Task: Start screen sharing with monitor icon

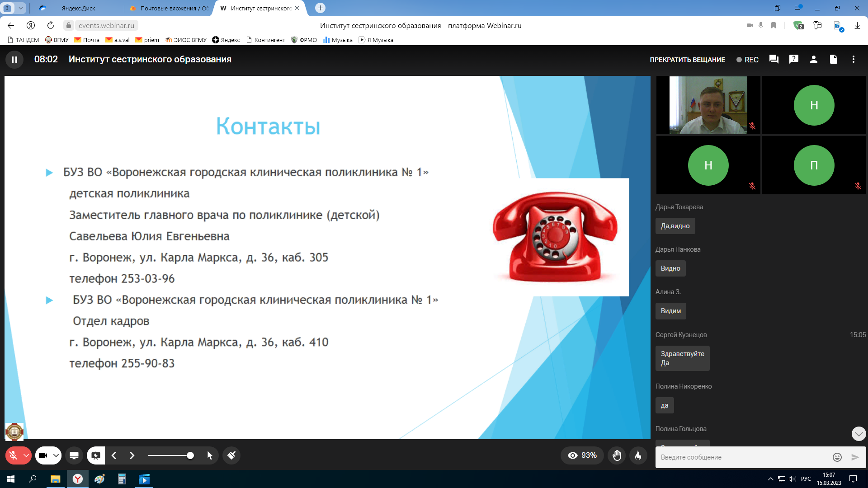Action: 74,455
